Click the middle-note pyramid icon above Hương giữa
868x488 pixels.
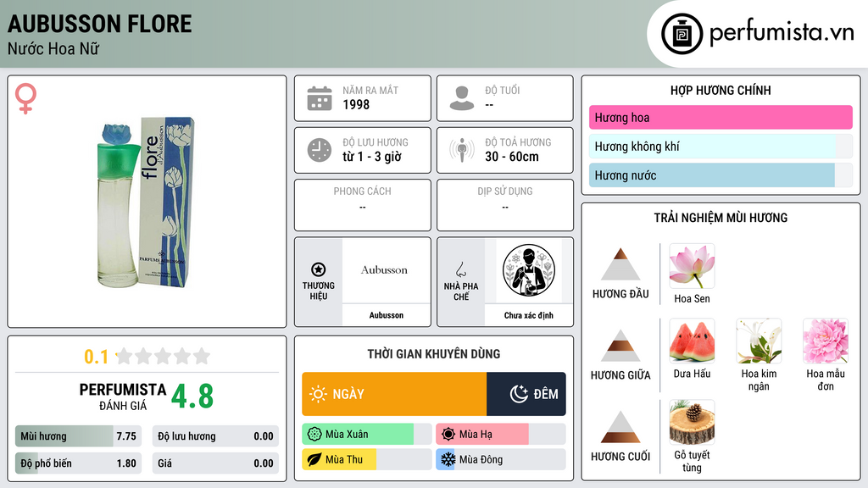(x=620, y=346)
